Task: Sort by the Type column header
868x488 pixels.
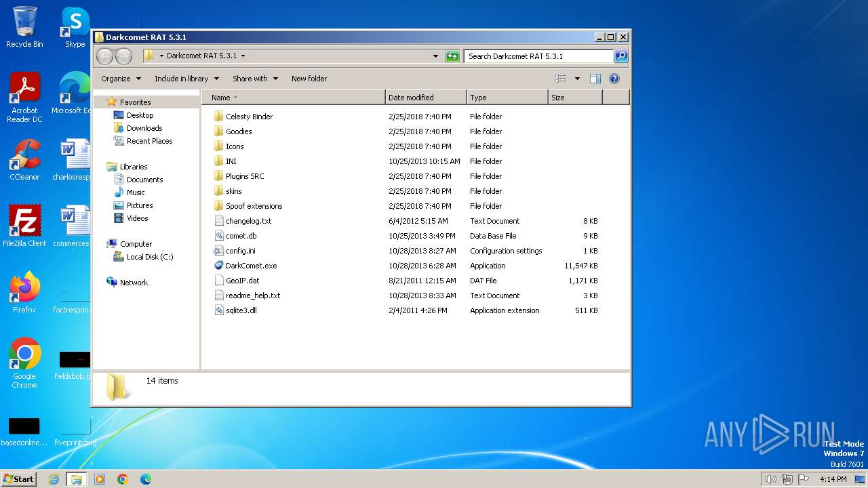Action: 507,98
